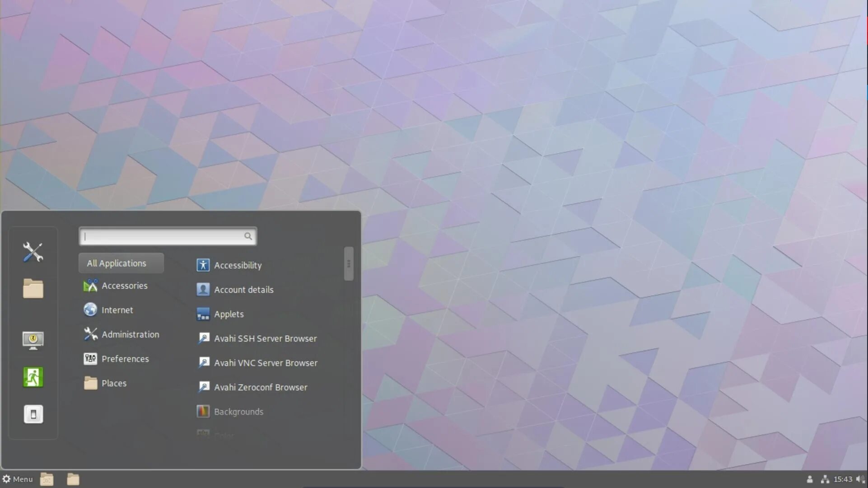Click the green logout icon
This screenshot has width=868, height=488.
pos(33,377)
